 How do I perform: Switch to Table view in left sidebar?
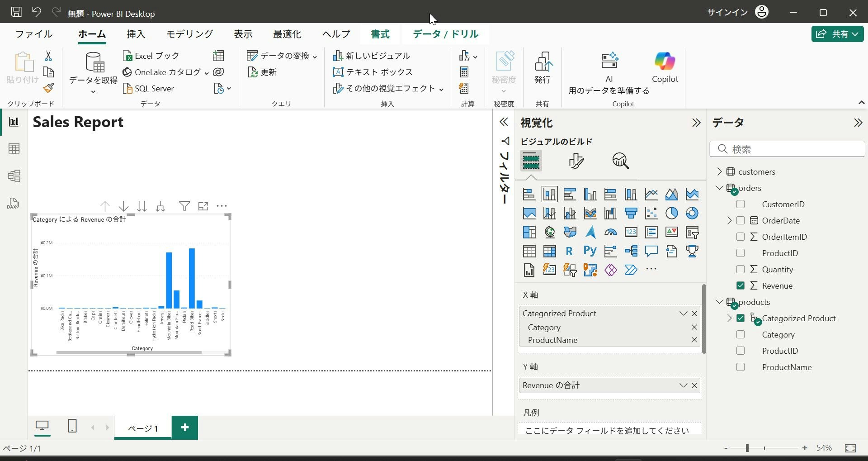14,149
